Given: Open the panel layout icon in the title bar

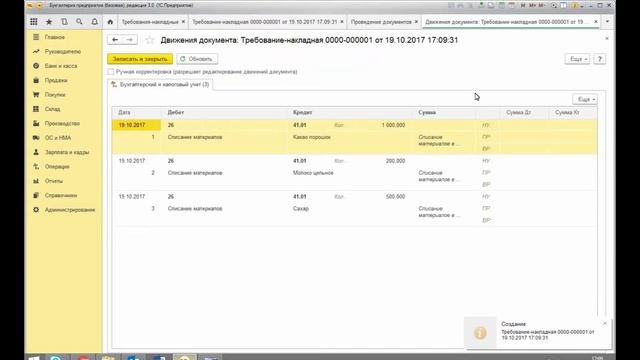Looking at the screenshot, I should [x=563, y=6].
